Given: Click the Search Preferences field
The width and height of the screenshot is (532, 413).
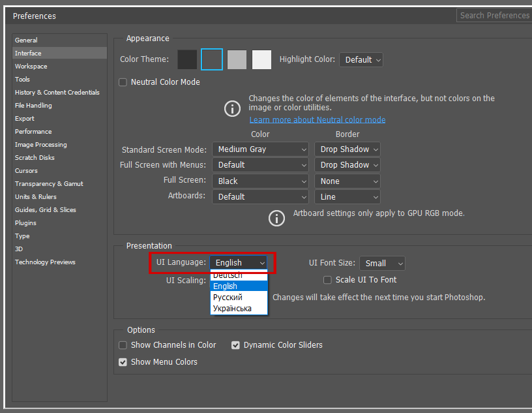Looking at the screenshot, I should (494, 15).
